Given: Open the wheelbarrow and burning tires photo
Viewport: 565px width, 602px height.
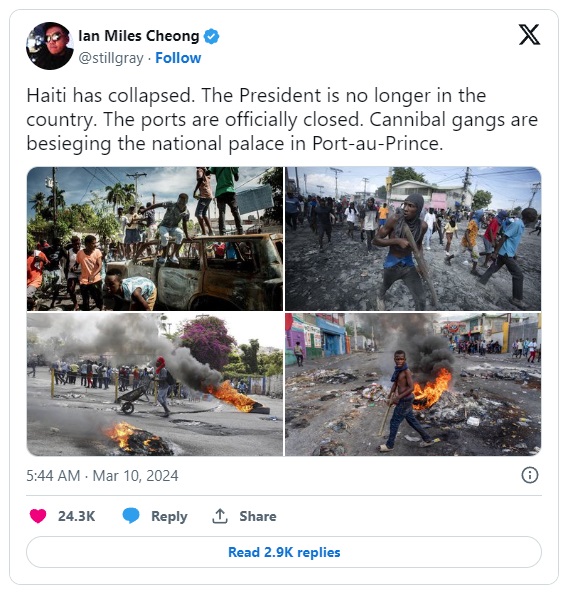Looking at the screenshot, I should tap(155, 384).
